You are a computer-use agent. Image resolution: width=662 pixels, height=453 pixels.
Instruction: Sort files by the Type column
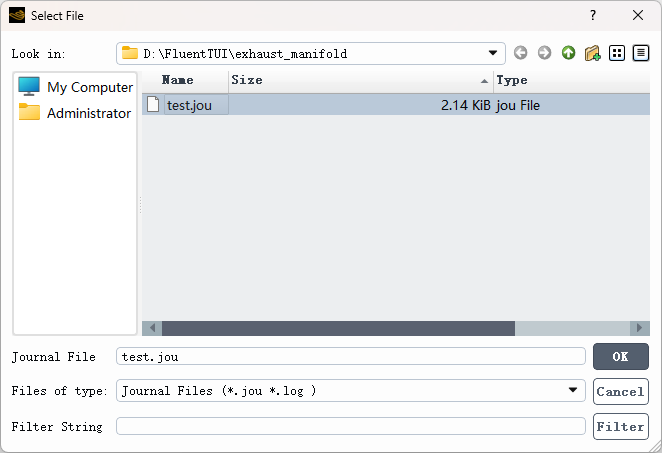(x=570, y=80)
